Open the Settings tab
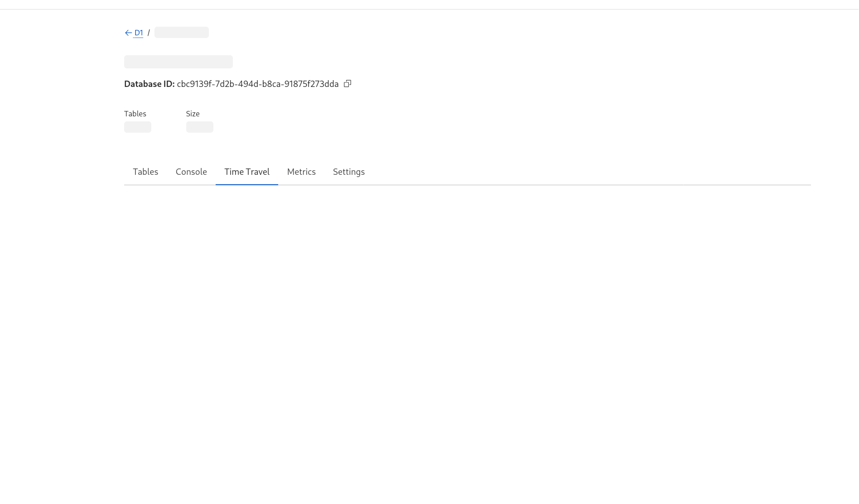This screenshot has height=504, width=859. tap(349, 172)
